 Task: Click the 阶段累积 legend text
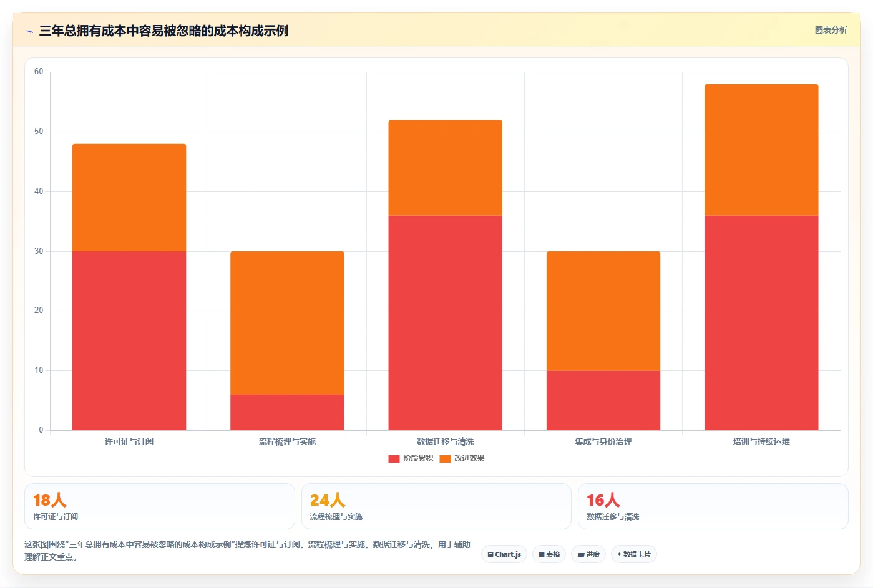418,458
